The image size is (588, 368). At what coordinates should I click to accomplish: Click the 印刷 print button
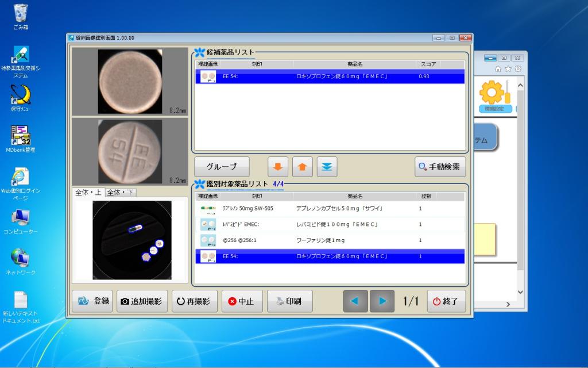coord(289,301)
